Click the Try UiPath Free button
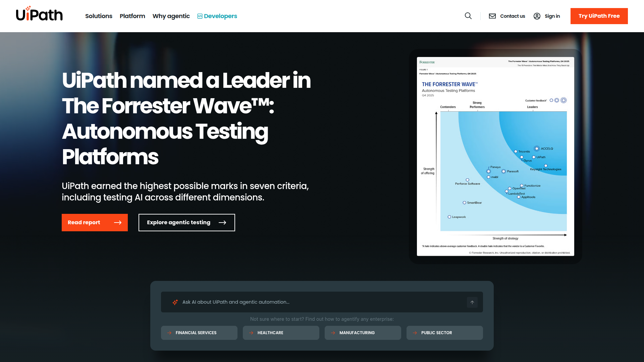Image resolution: width=644 pixels, height=362 pixels. coord(599,16)
